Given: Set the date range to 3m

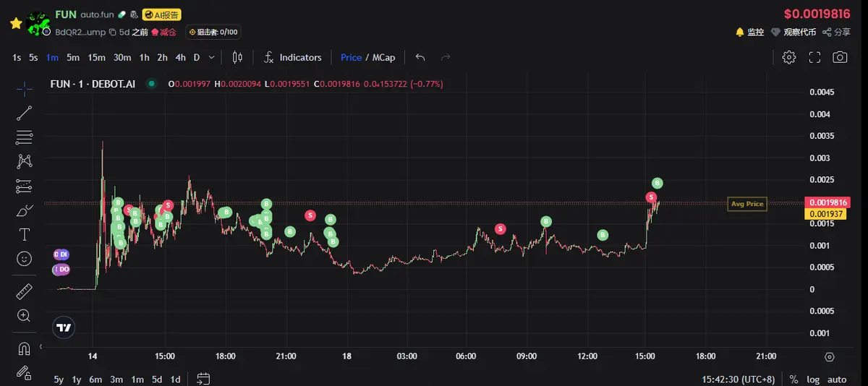Looking at the screenshot, I should click(x=116, y=379).
